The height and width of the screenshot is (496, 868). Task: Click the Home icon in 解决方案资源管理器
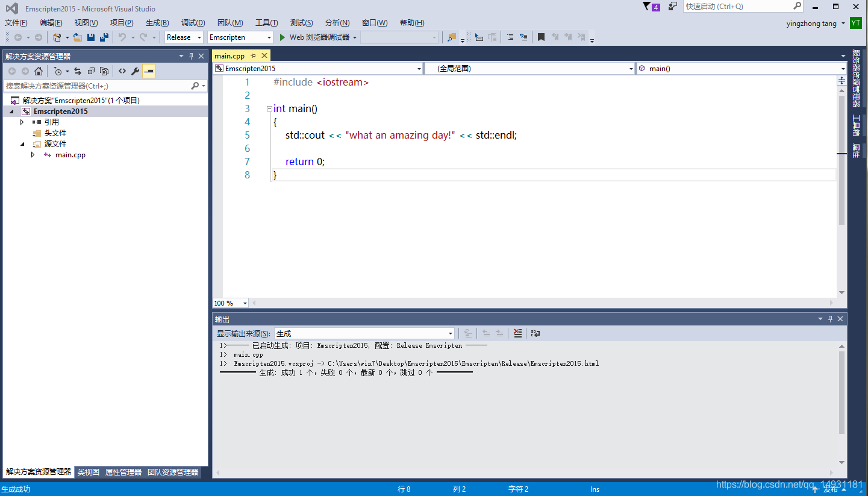point(39,71)
